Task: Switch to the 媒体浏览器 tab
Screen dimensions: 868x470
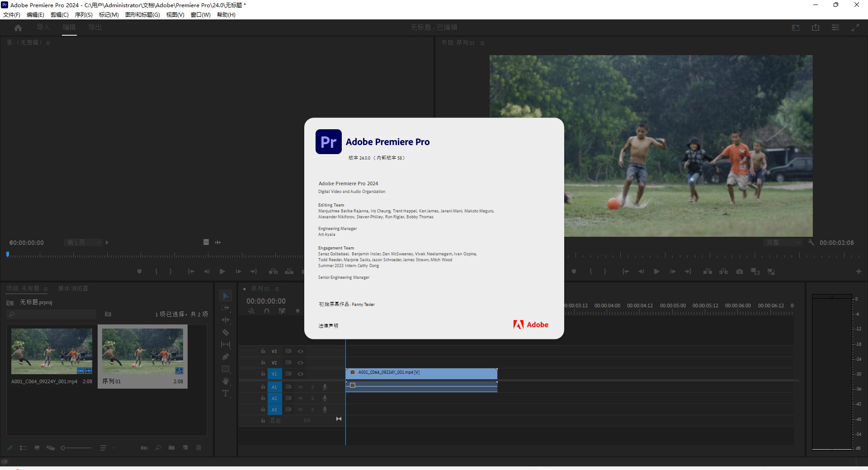Action: pyautogui.click(x=73, y=288)
